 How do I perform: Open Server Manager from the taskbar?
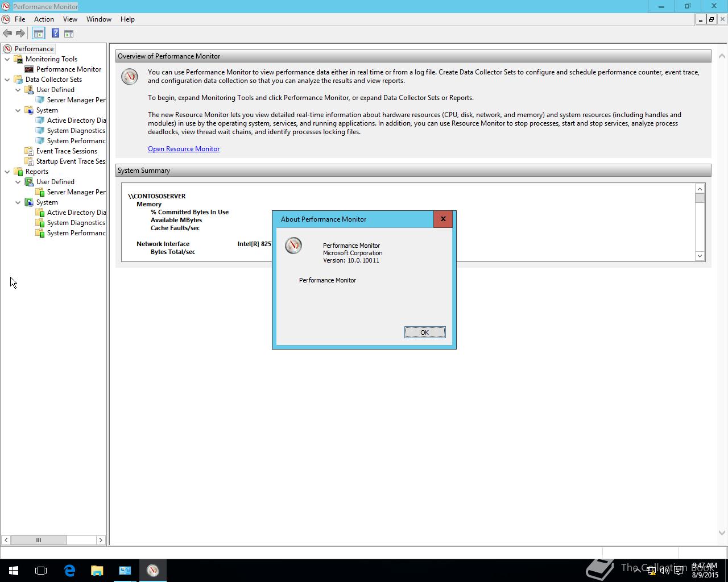click(x=125, y=571)
